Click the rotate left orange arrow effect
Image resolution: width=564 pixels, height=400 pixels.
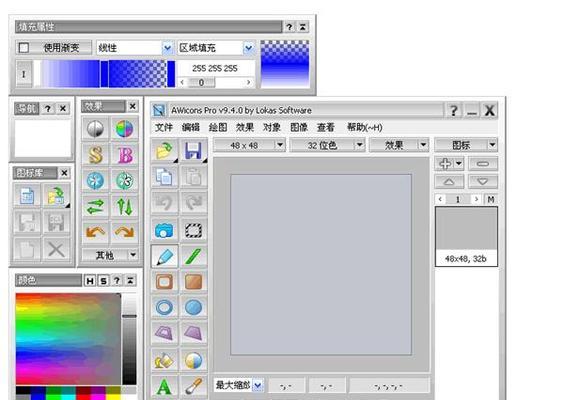(95, 232)
